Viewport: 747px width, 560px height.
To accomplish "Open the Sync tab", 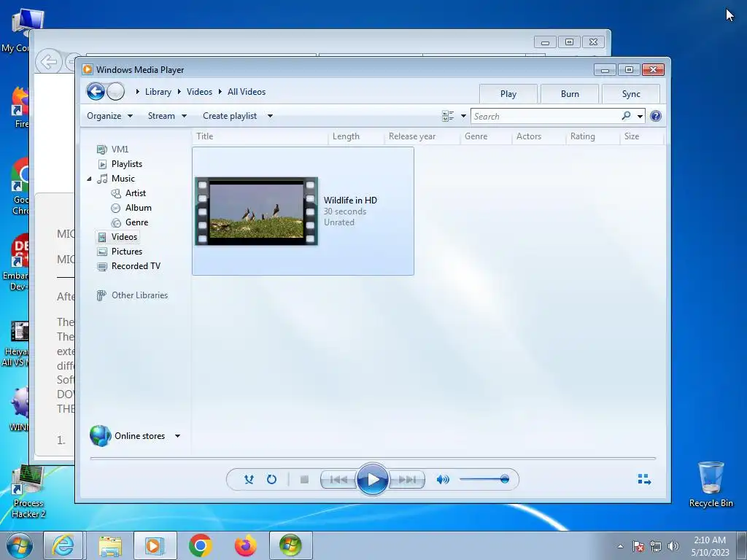I will pos(631,94).
